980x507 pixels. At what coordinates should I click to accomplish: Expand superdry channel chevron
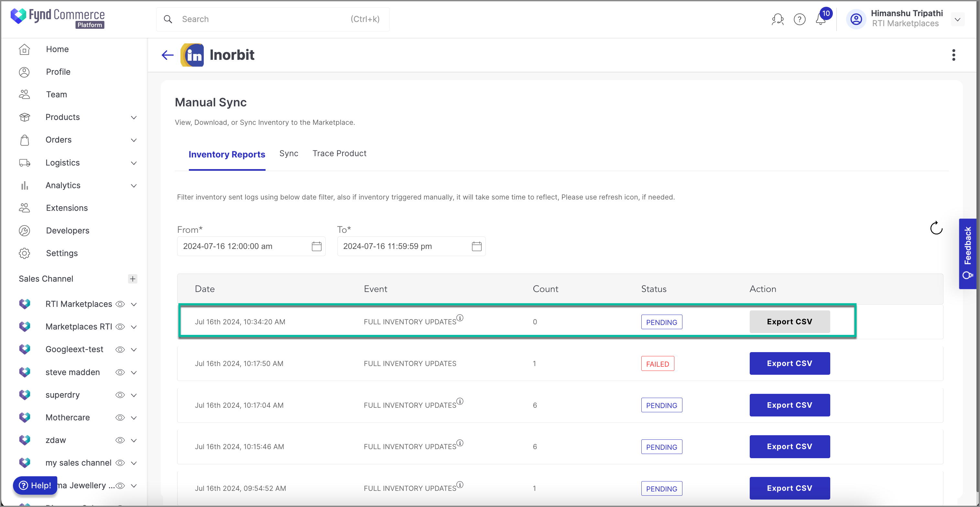134,395
